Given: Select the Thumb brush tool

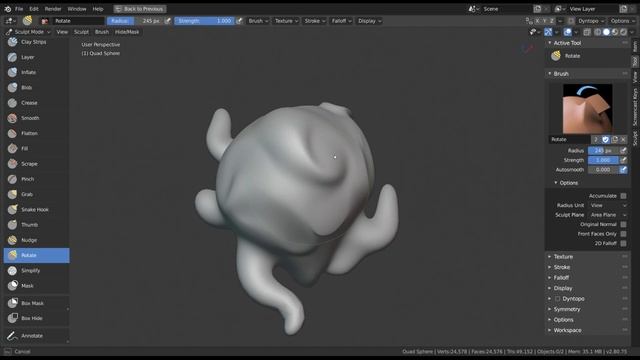Looking at the screenshot, I should click(x=36, y=224).
